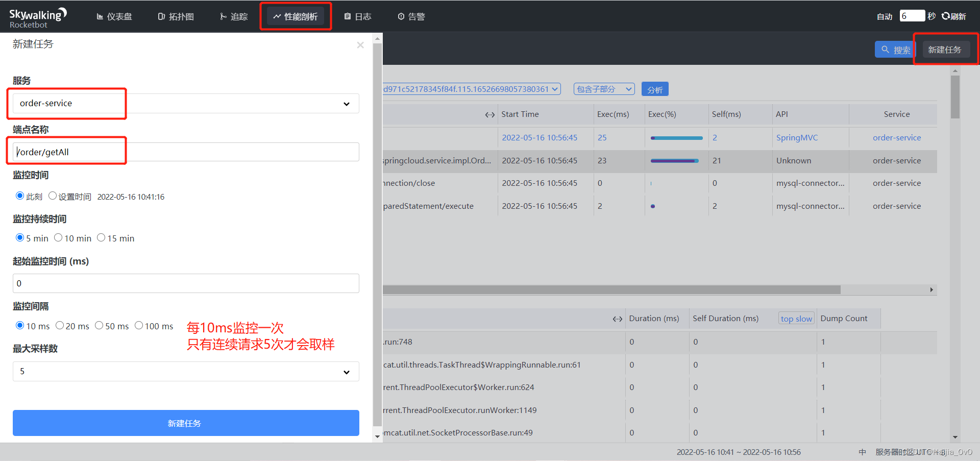Click Exec(%) bar for Unknown row
The image size is (980, 461).
click(x=675, y=161)
